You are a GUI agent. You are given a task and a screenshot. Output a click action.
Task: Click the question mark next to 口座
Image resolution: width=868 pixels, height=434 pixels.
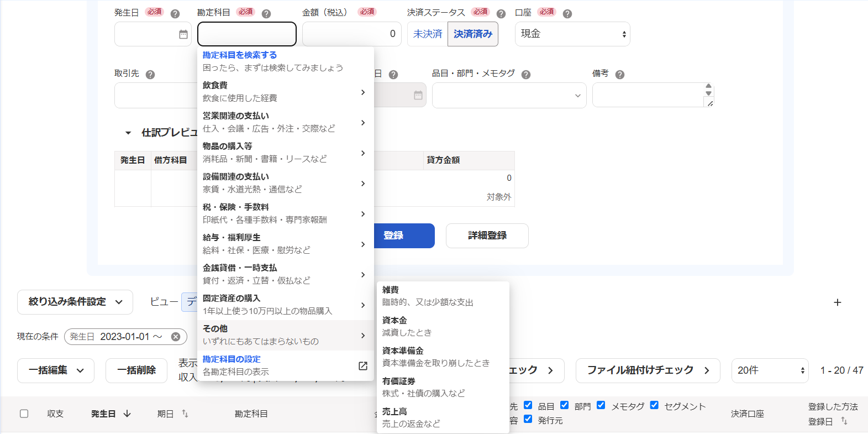tap(567, 14)
